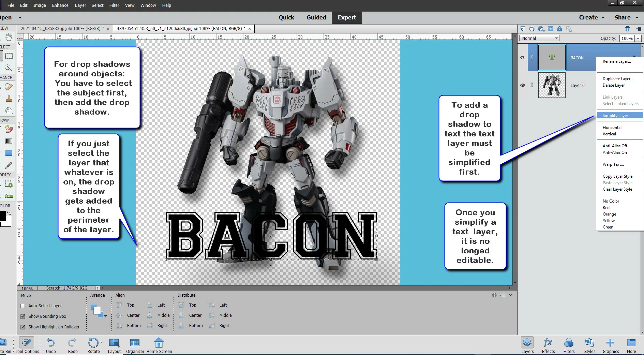Select the Rectangular Marquee tool

9,56
